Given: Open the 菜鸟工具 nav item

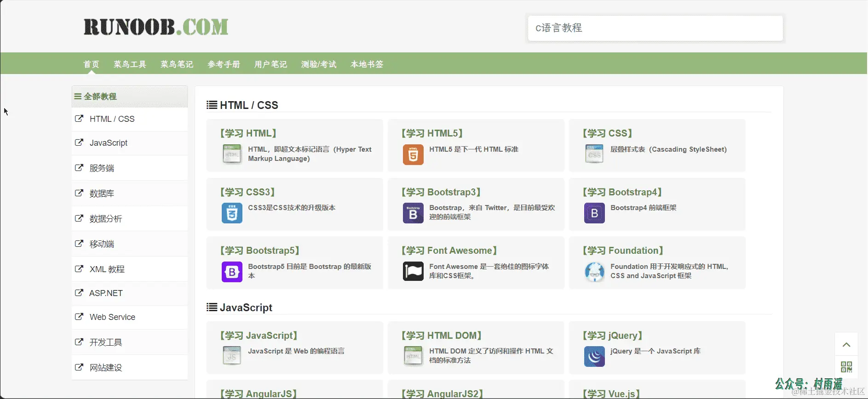Looking at the screenshot, I should [130, 64].
